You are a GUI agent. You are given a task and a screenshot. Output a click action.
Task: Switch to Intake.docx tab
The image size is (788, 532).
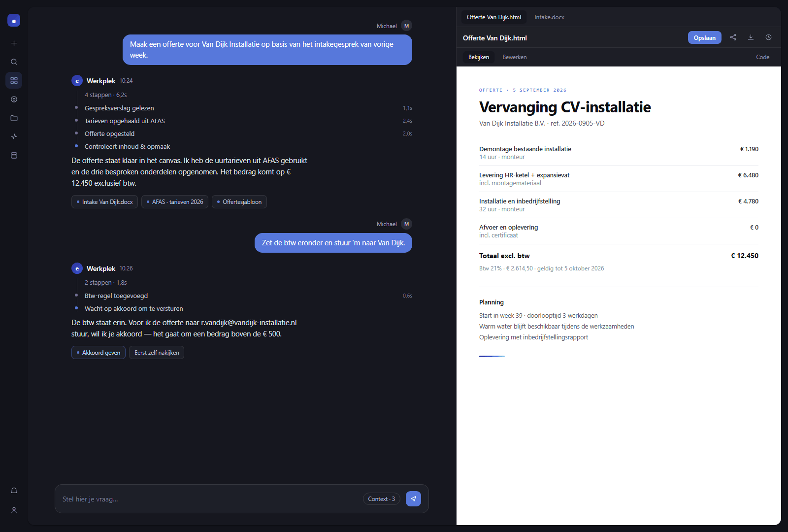tap(549, 17)
